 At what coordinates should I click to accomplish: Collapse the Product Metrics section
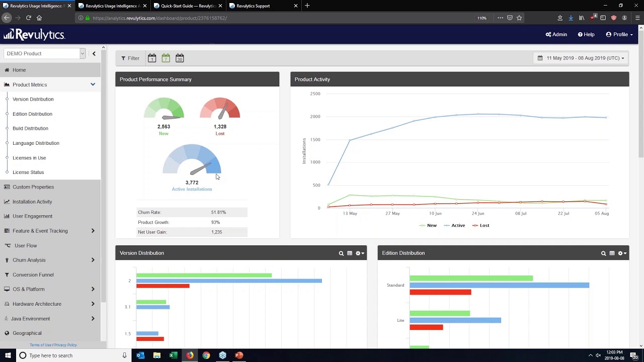tap(93, 84)
